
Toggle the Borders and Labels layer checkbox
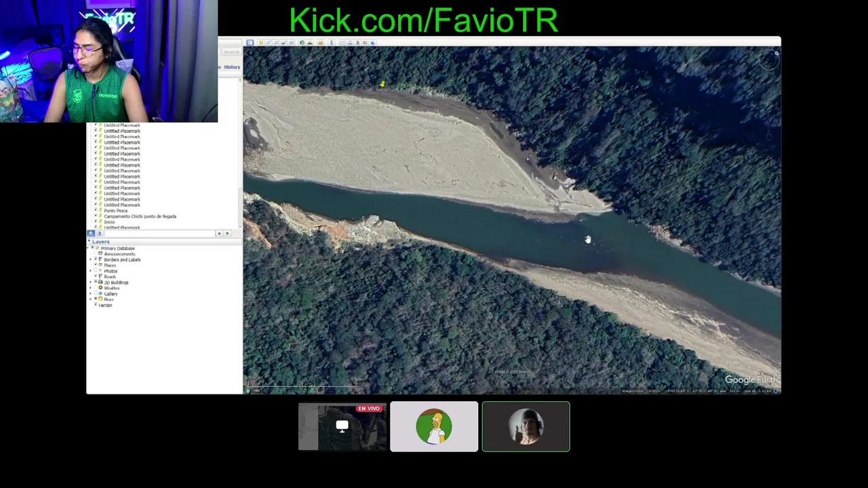[96, 259]
